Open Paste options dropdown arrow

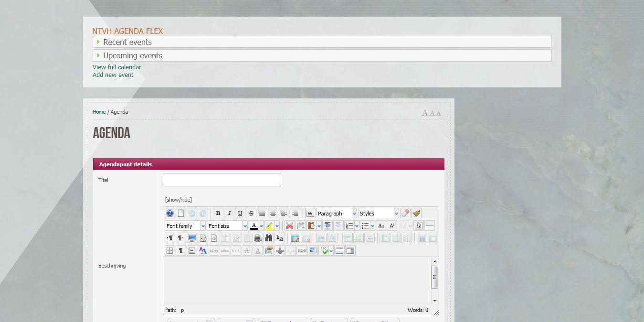click(x=319, y=226)
